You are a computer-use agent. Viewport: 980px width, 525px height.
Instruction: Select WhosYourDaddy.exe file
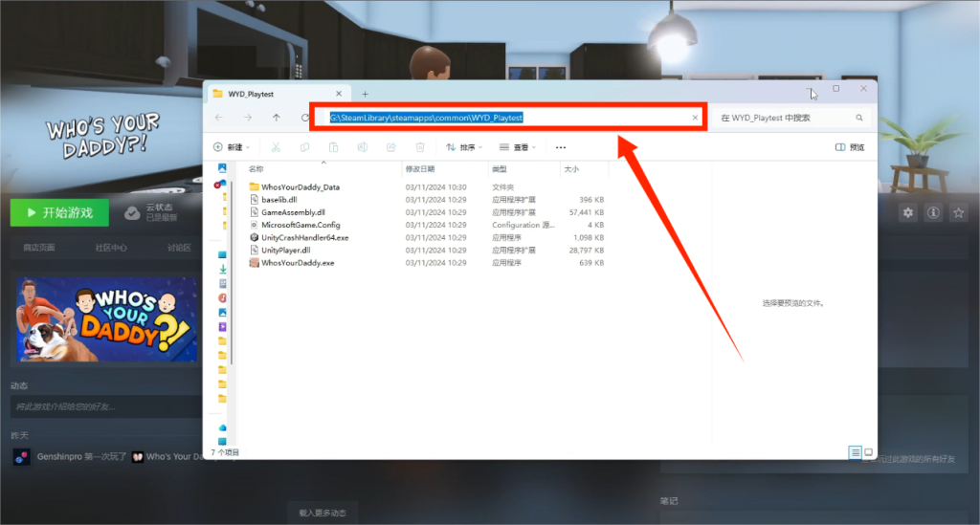tap(298, 263)
